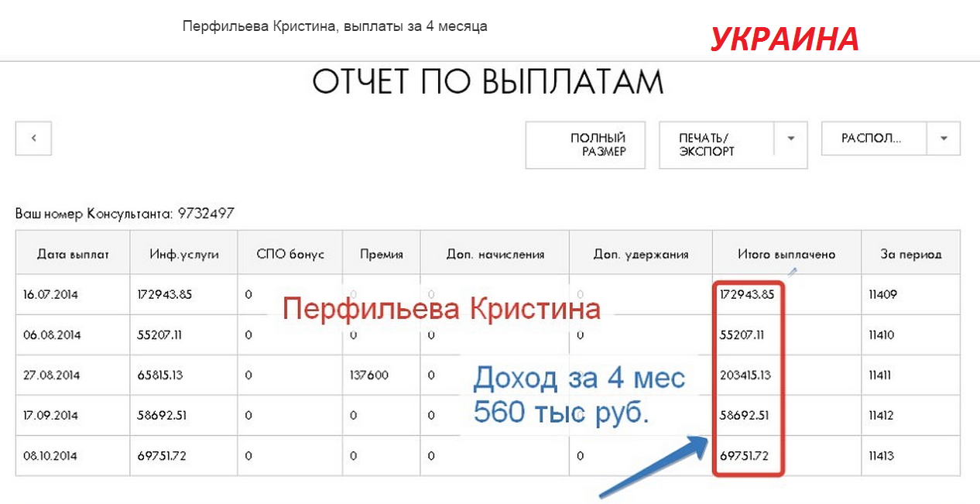The width and height of the screenshot is (980, 504).
Task: Click the ПЕЧАТЬ/ЭКСПОРТ button
Action: click(x=716, y=145)
